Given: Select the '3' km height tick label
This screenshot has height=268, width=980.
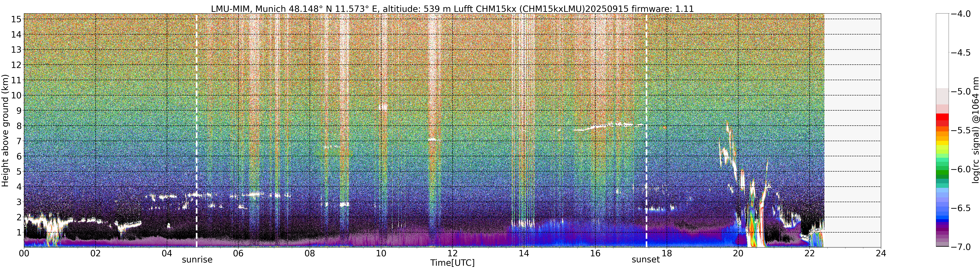Looking at the screenshot, I should click(19, 202).
